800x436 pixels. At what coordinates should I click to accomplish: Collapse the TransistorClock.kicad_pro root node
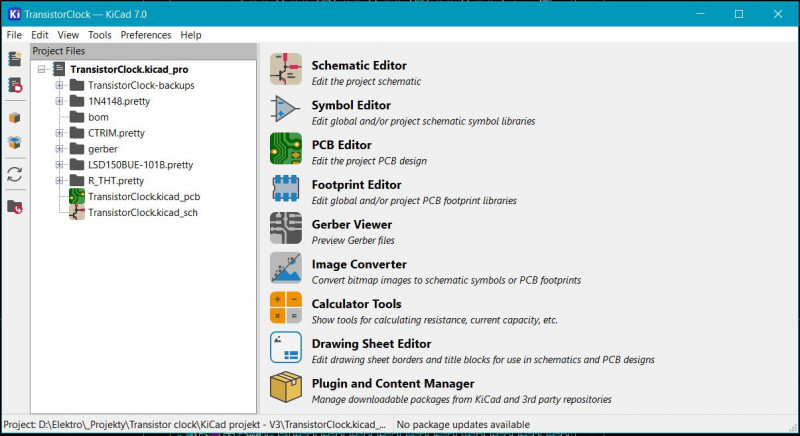pyautogui.click(x=42, y=70)
